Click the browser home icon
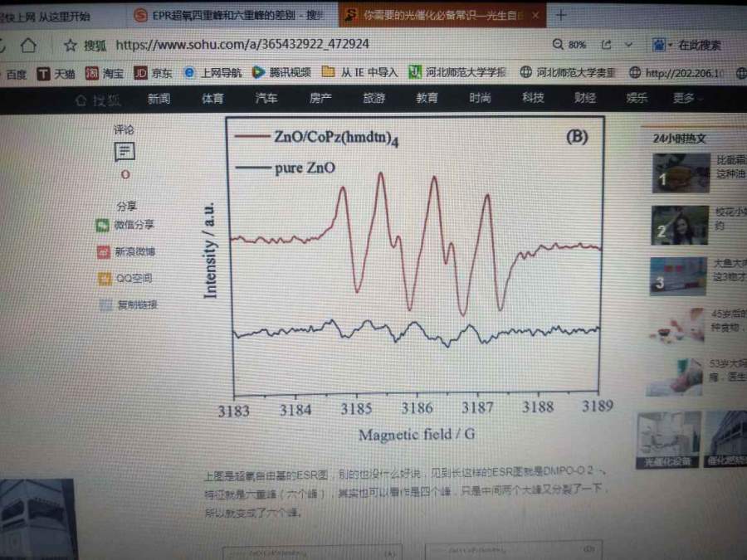The width and height of the screenshot is (747, 560). [x=28, y=46]
